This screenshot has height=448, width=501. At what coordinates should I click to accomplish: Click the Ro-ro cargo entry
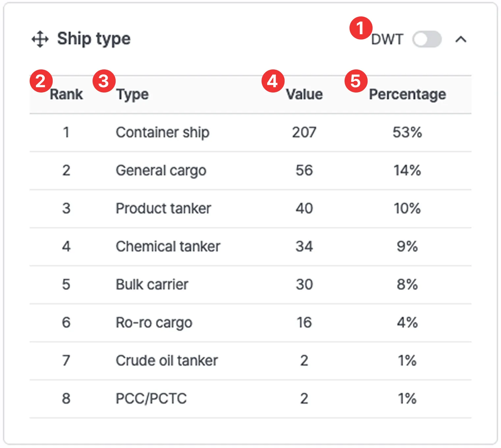coord(154,323)
